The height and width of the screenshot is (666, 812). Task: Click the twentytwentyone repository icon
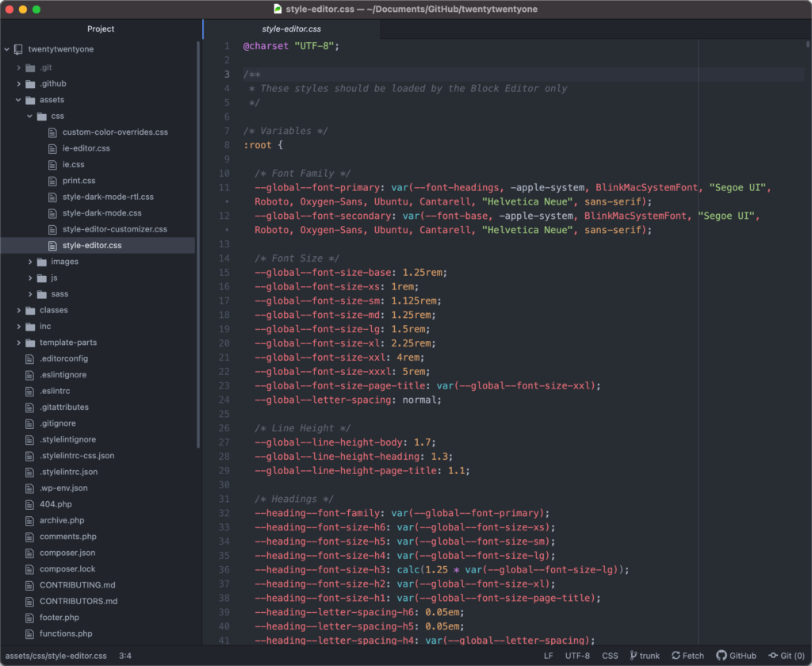coord(19,49)
